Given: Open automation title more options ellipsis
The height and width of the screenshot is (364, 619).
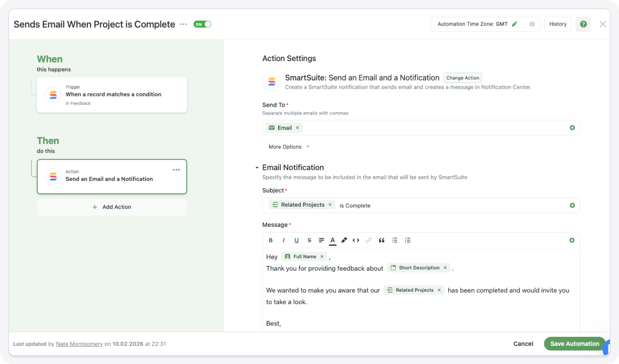Looking at the screenshot, I should point(183,24).
